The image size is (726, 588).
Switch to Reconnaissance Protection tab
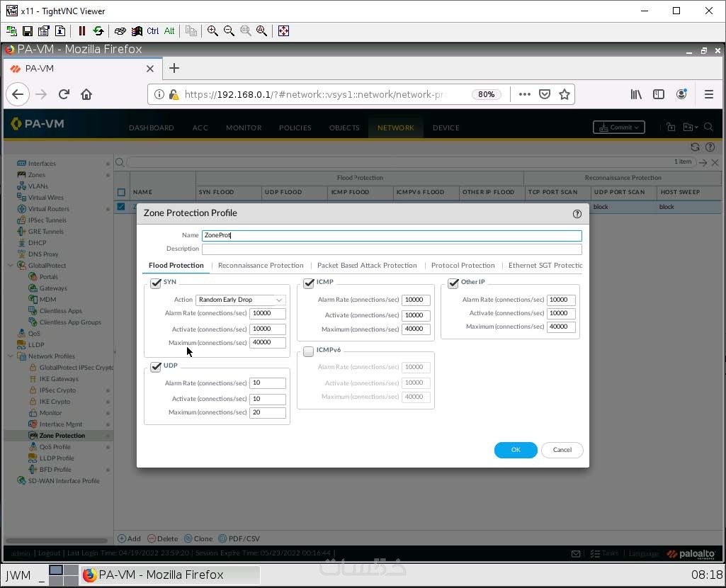click(261, 265)
